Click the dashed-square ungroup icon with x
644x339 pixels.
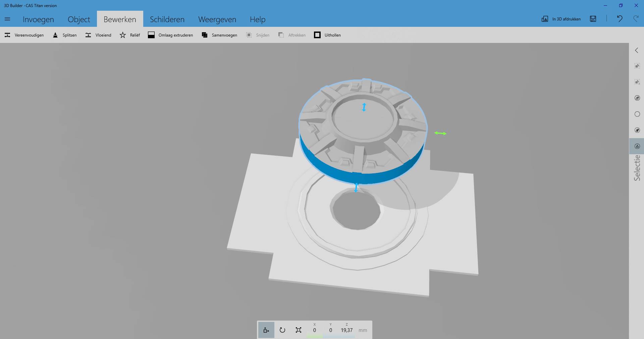(637, 82)
